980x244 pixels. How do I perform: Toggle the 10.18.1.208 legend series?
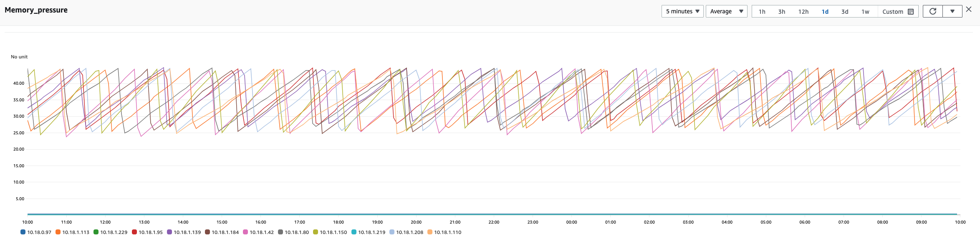pos(406,232)
